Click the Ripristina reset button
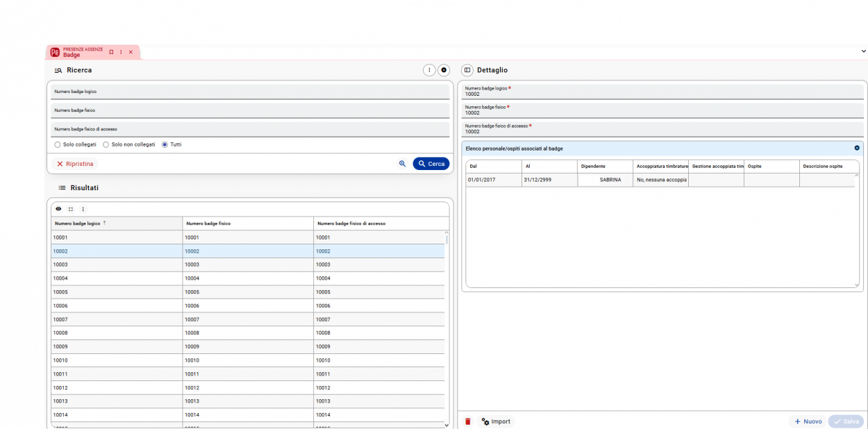The width and height of the screenshot is (868, 429). click(75, 164)
